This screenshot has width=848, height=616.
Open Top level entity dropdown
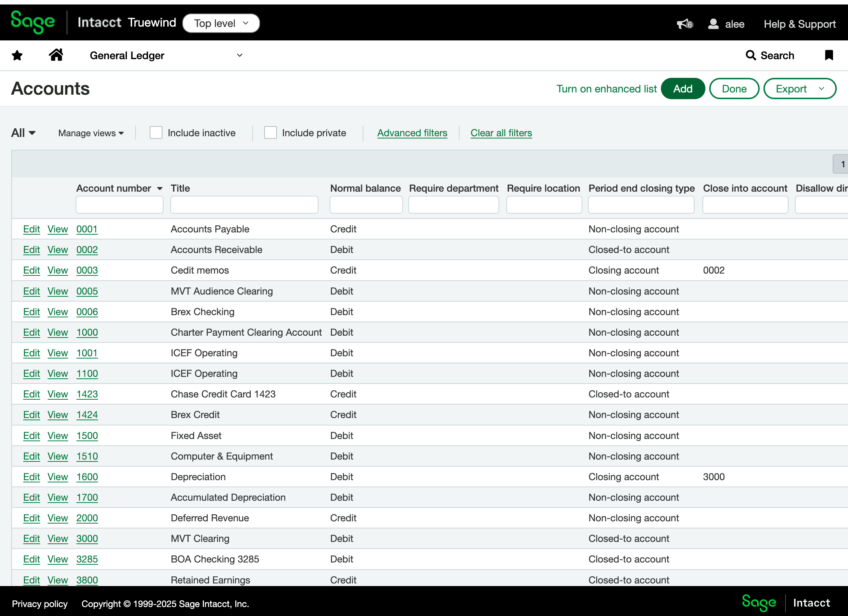tap(221, 23)
